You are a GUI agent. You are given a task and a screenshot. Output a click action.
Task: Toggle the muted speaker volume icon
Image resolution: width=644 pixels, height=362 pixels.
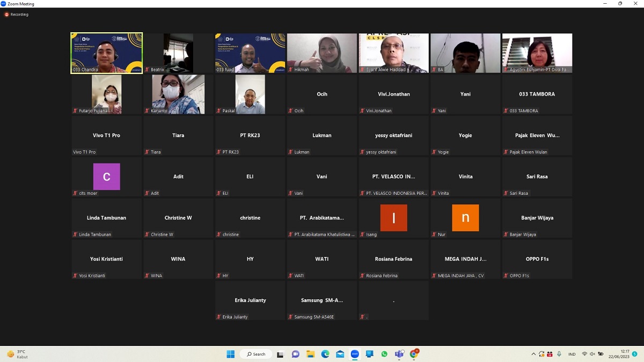(x=592, y=354)
